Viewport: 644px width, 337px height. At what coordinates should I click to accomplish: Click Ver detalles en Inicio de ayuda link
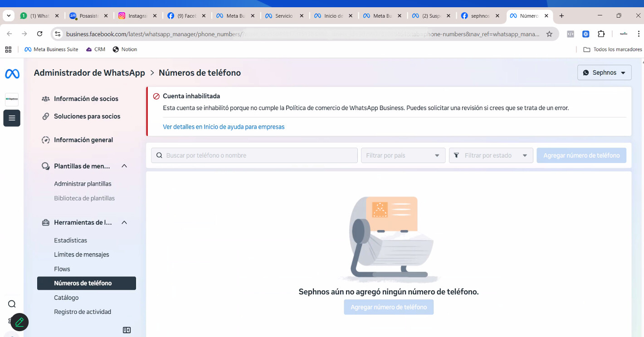[224, 127]
